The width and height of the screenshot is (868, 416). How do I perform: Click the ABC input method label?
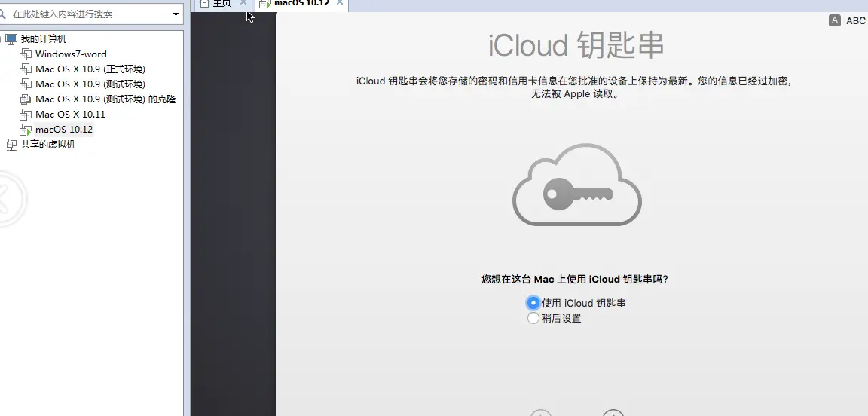click(856, 20)
